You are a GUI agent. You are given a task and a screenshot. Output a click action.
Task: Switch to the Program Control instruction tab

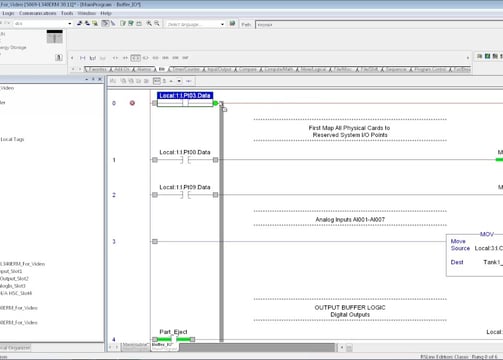(430, 69)
